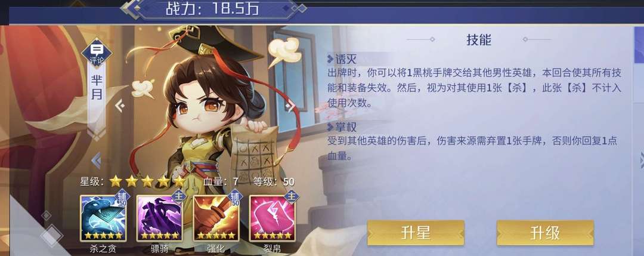The height and width of the screenshot is (256, 644).
Task: Click the 主 badge on 骠骑
Action: pos(178,196)
